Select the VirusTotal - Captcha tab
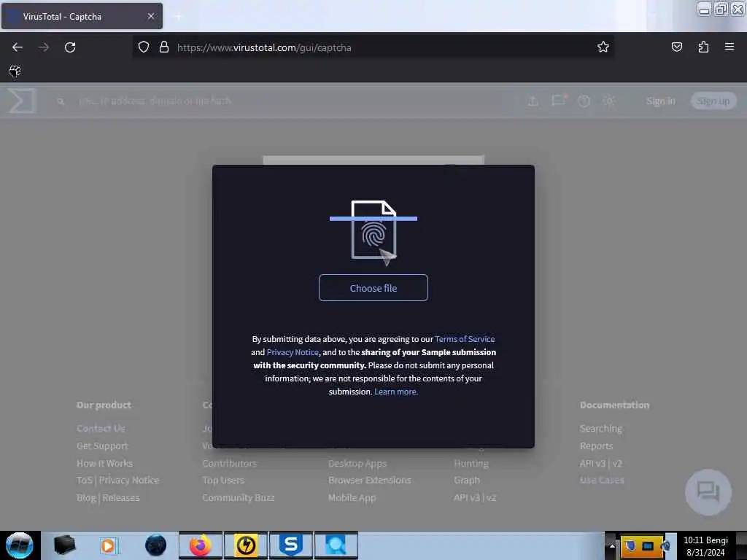This screenshot has width=747, height=560. tap(82, 16)
